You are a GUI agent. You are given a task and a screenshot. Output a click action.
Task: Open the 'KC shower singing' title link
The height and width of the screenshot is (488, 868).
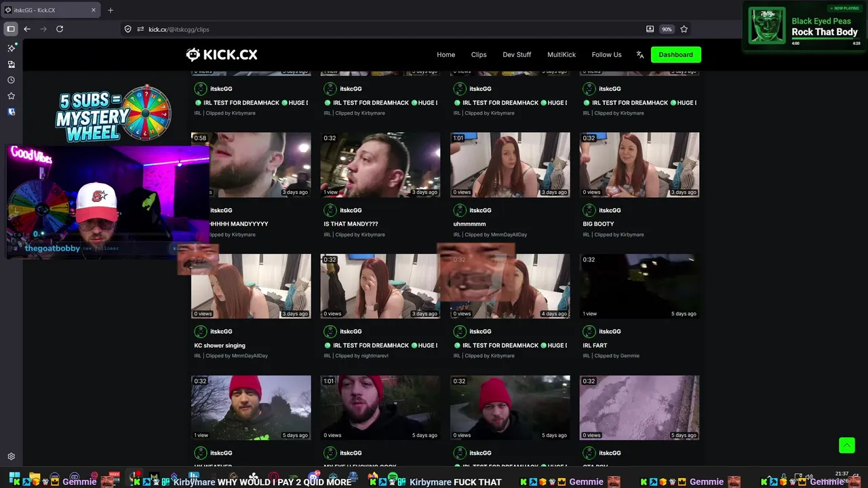pyautogui.click(x=220, y=346)
